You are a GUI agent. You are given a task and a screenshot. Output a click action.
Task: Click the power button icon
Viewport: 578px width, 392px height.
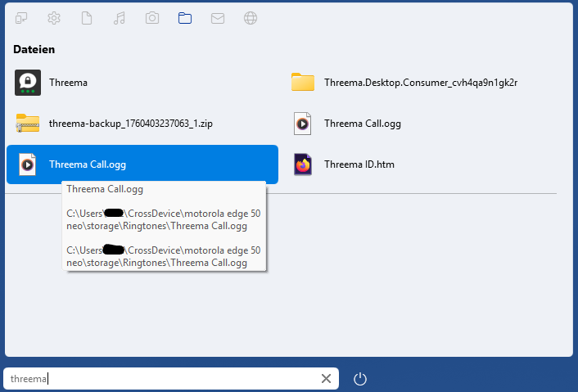(x=360, y=378)
